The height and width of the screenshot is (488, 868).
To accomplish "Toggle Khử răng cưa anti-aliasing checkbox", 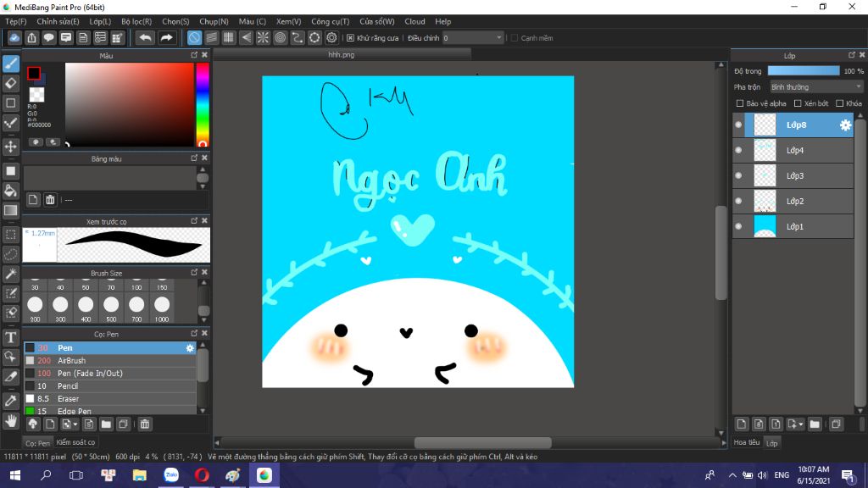I will tap(350, 38).
